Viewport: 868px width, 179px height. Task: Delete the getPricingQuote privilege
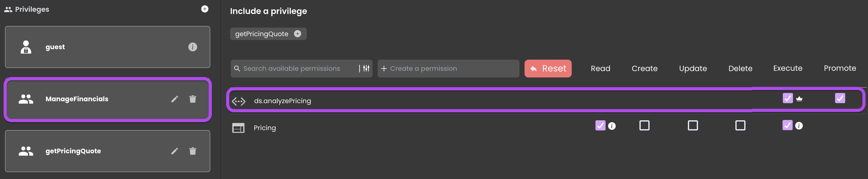192,151
